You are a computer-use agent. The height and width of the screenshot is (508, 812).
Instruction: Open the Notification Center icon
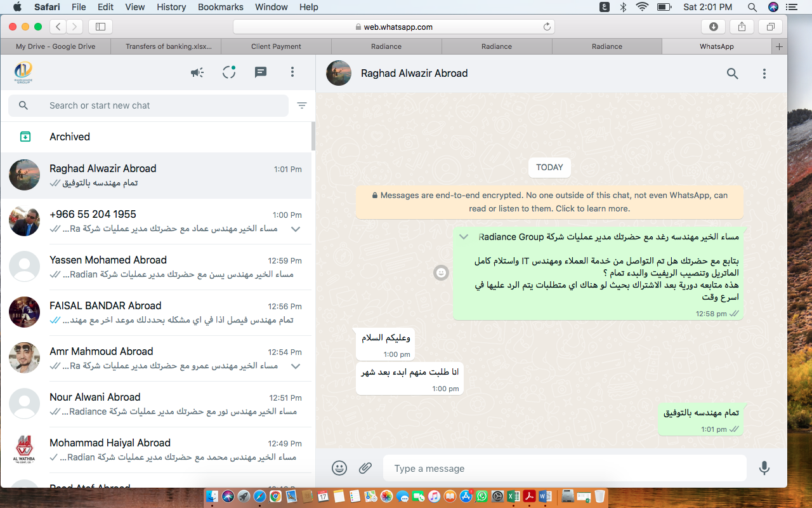click(x=793, y=7)
